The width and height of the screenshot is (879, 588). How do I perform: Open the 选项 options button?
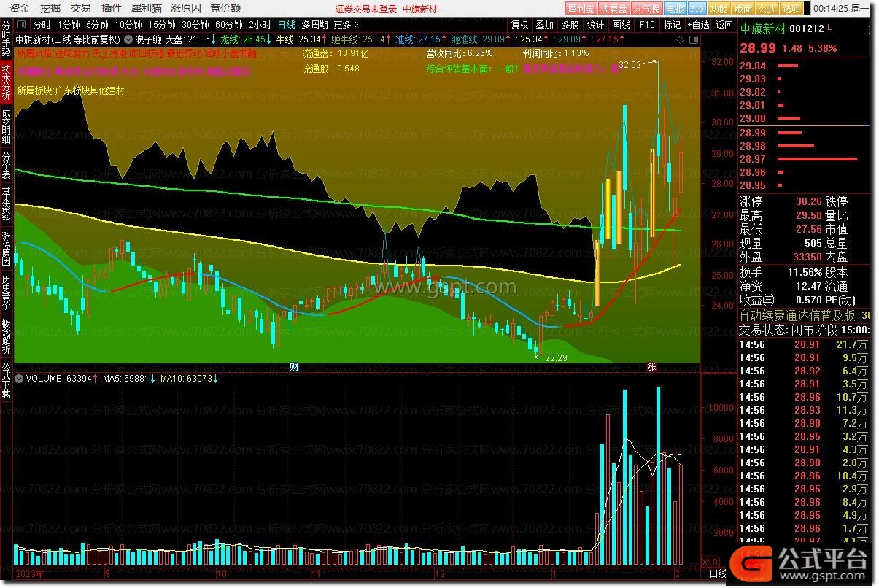791,9
